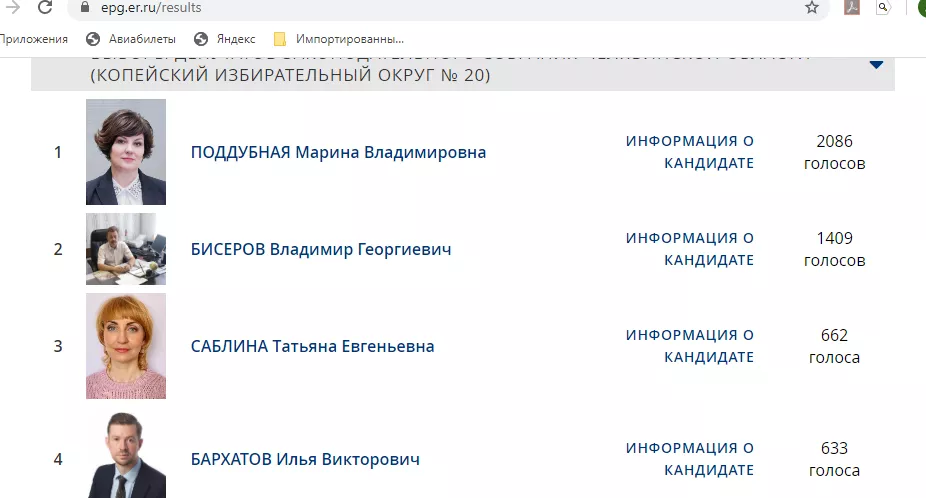
Task: Select the name САБЛИНА Татьяна Евгеньевна
Action: pos(312,346)
